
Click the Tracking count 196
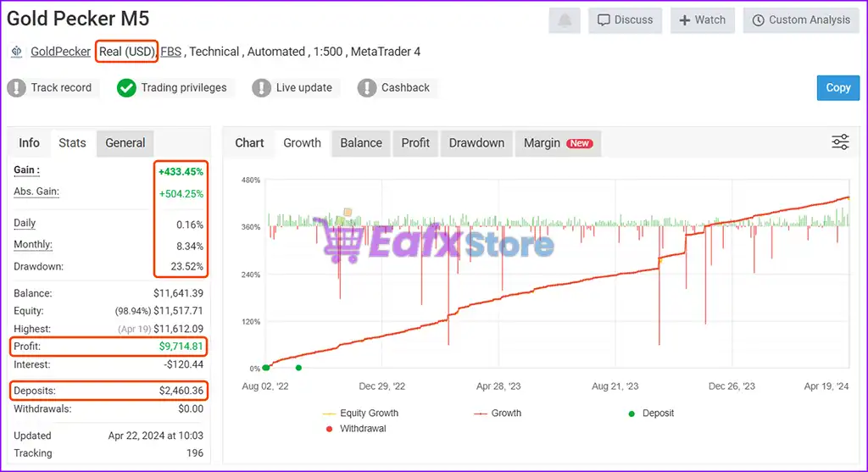click(x=195, y=453)
